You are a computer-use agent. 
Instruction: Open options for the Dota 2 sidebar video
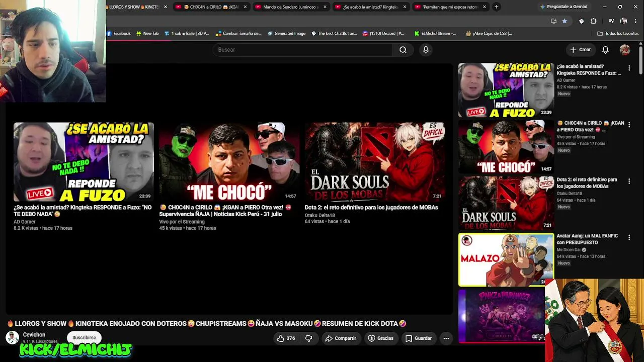click(x=629, y=181)
